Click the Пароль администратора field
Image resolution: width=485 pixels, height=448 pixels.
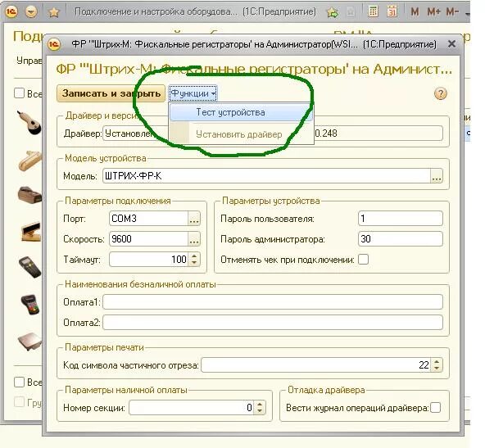click(x=401, y=239)
